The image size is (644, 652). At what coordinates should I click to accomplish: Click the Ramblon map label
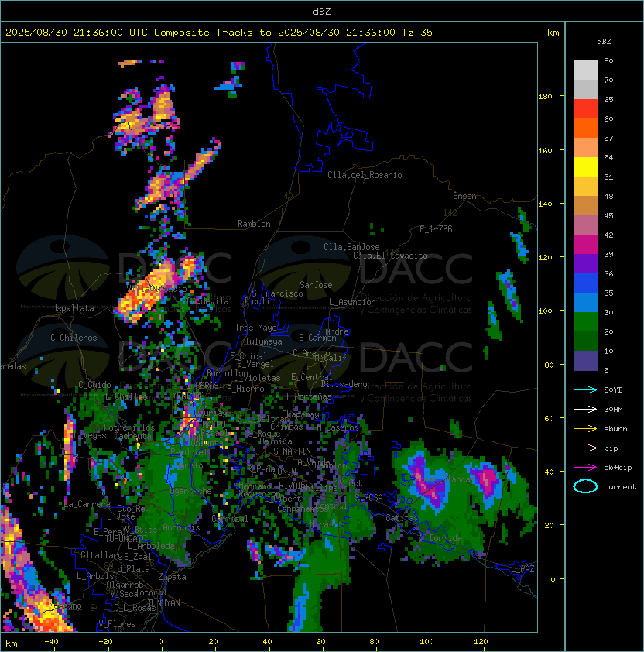point(254,224)
